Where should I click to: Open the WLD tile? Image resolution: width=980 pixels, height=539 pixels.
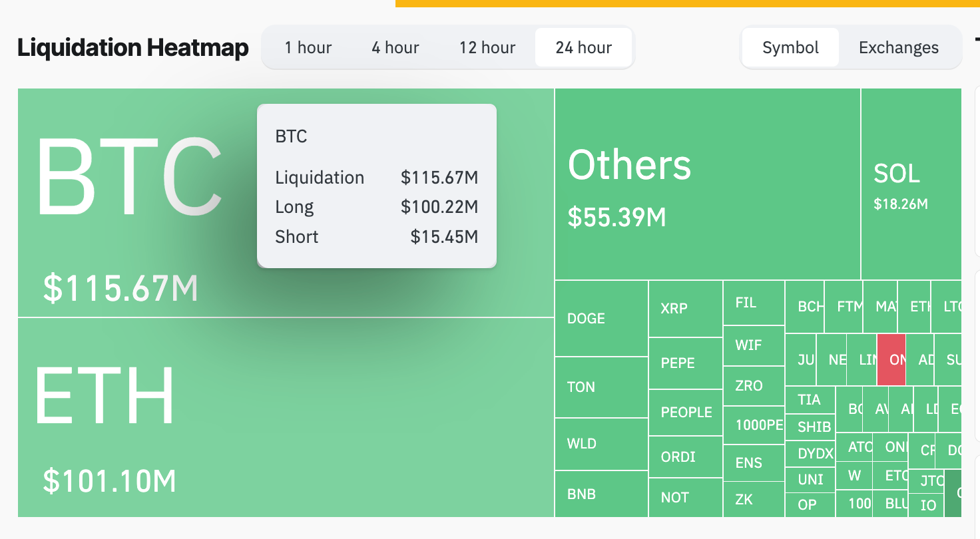601,444
